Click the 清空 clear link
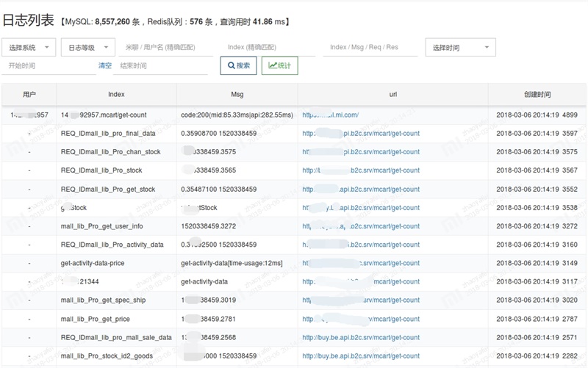 pyautogui.click(x=105, y=65)
